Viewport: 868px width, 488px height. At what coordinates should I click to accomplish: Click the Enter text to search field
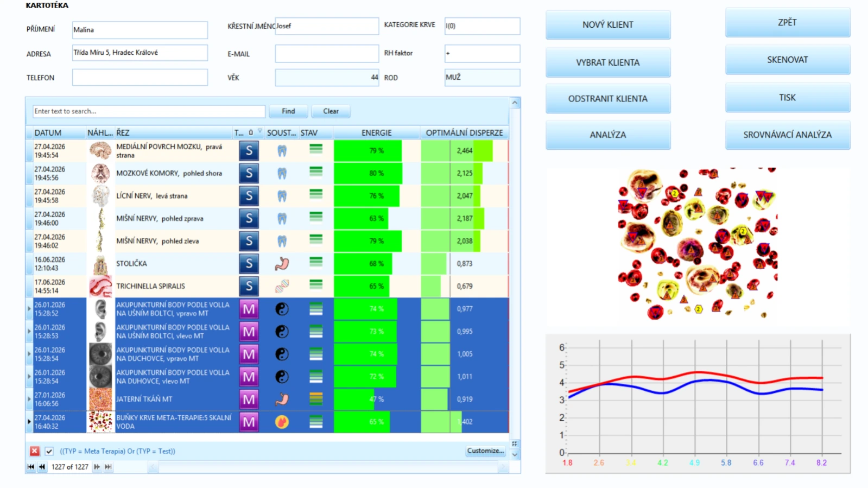pos(149,111)
